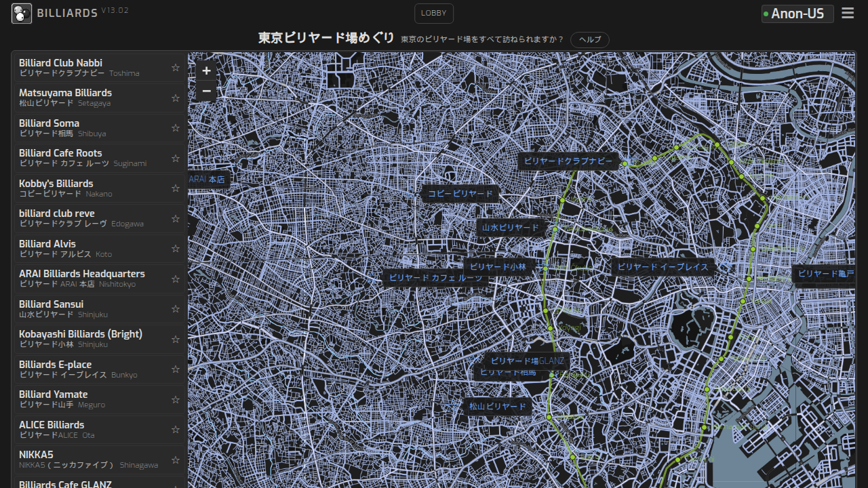Select NIKKA5 in the venue list
This screenshot has width=868, height=488.
100,460
